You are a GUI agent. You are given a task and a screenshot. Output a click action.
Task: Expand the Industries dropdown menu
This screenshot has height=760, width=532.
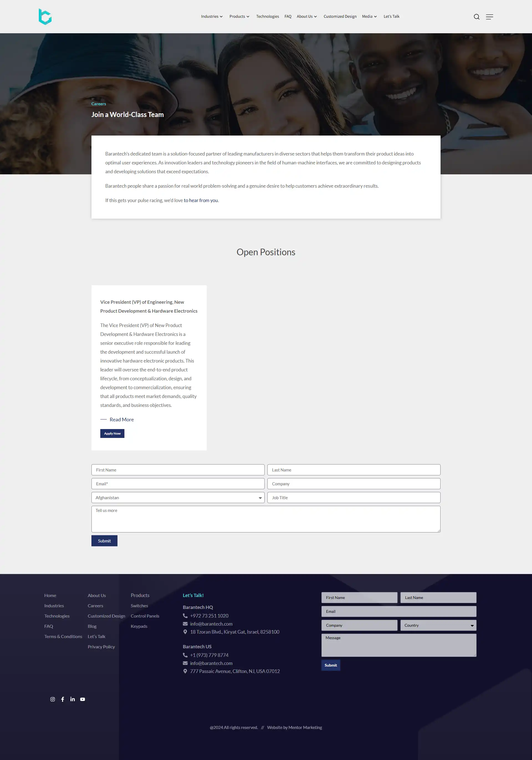point(212,16)
